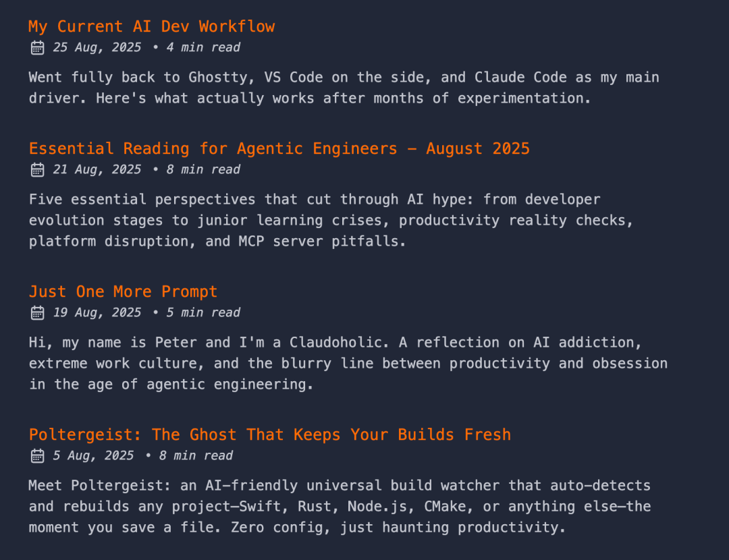This screenshot has height=560, width=729.
Task: Click the calendar icon beside 19 Aug, 2025
Action: pos(38,312)
